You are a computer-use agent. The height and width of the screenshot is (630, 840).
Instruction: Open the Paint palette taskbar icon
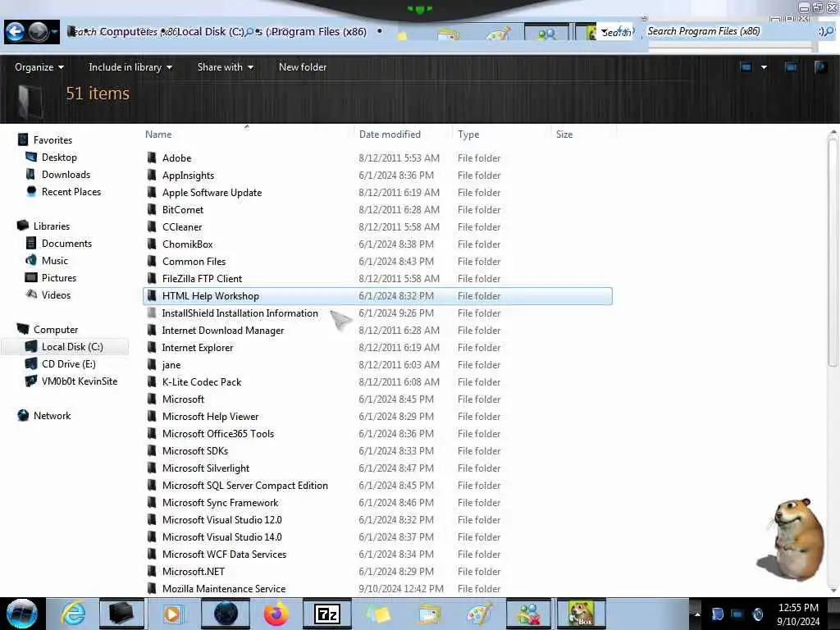[480, 614]
